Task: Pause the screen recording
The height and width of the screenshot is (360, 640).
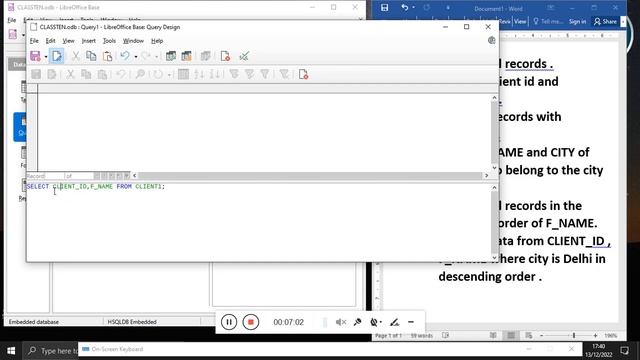Action: 229,322
